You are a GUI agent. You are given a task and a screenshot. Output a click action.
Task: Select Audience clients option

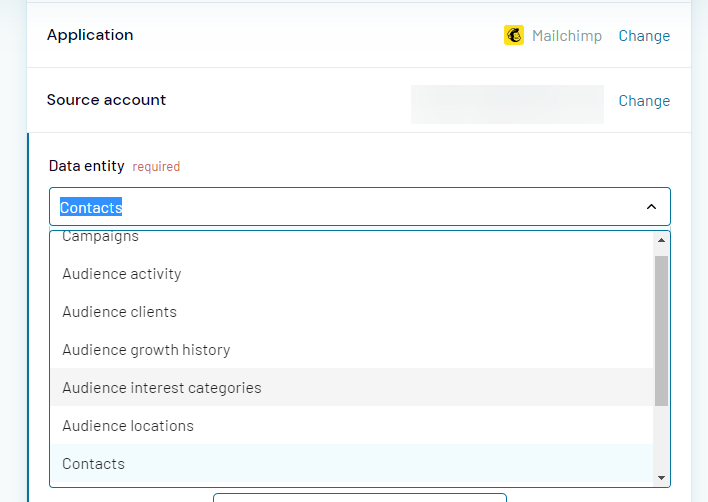(x=119, y=312)
